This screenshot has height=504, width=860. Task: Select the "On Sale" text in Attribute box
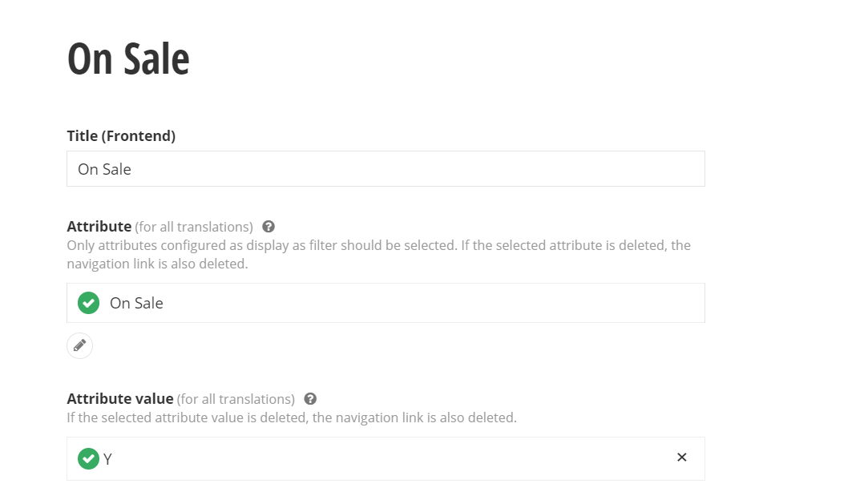[x=136, y=304]
